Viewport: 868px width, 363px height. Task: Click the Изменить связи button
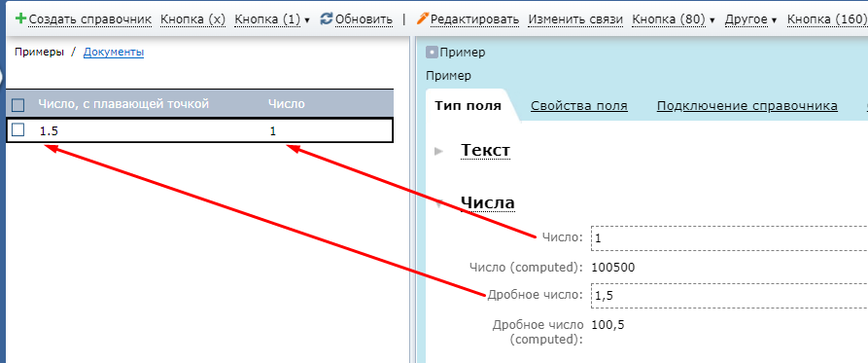[575, 19]
